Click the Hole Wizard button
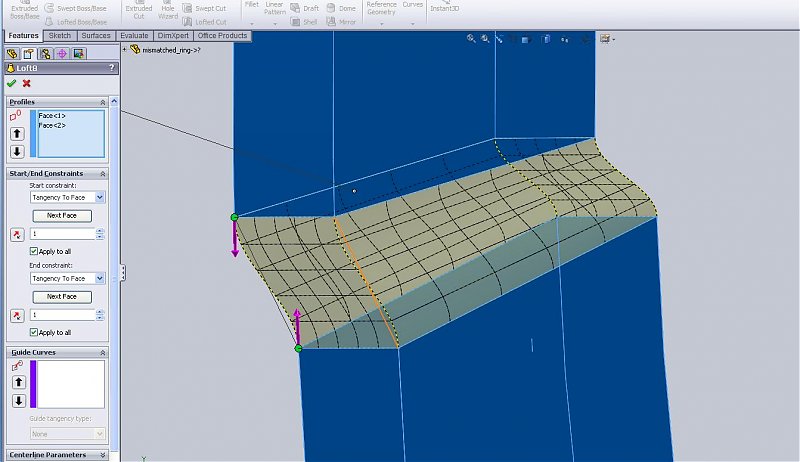This screenshot has height=462, width=800. click(x=168, y=11)
